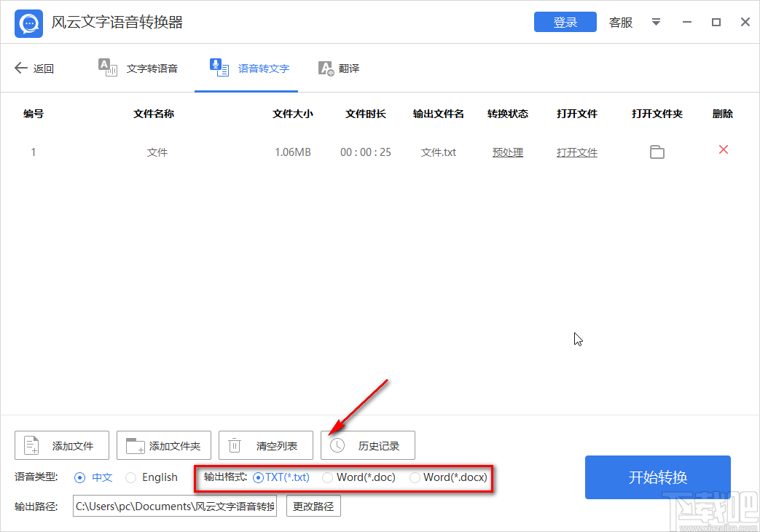Click inside the 输出路径 path field
Viewport: 760px width, 532px height.
175,506
